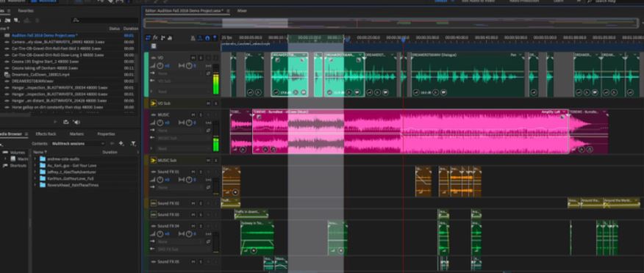Mute the VO Sub bus
The width and height of the screenshot is (644, 273).
pos(208,103)
